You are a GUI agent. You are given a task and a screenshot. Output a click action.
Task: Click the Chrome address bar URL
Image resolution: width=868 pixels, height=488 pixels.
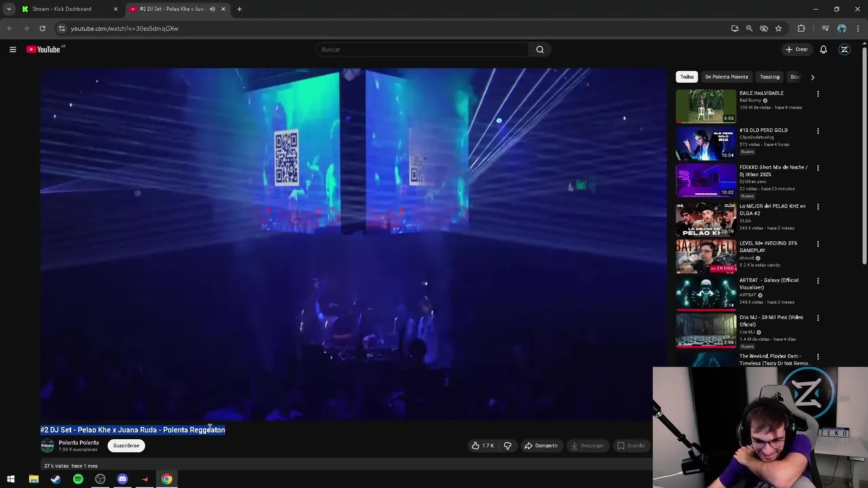(x=125, y=28)
